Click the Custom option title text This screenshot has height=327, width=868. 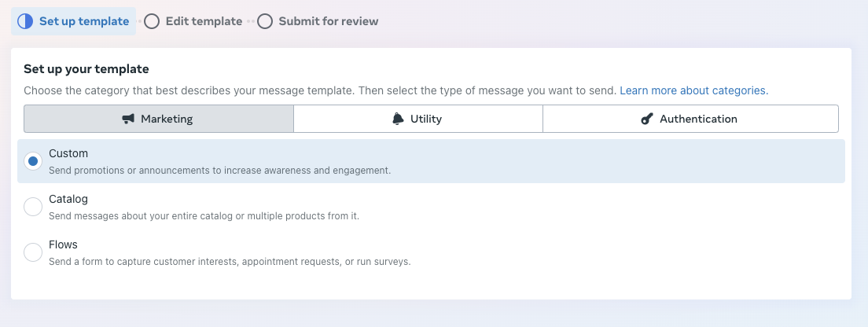coord(68,153)
